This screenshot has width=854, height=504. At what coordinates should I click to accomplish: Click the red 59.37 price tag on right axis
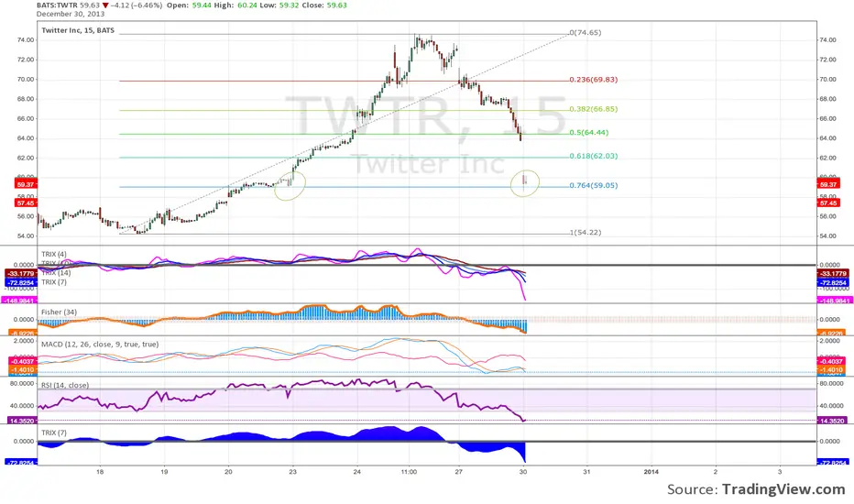pos(827,184)
